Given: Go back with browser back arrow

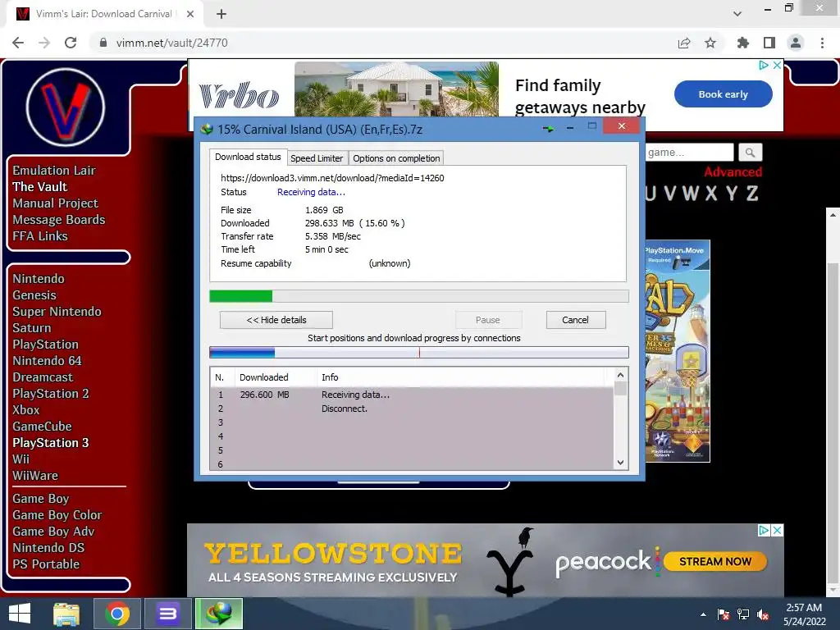Looking at the screenshot, I should click(x=18, y=43).
